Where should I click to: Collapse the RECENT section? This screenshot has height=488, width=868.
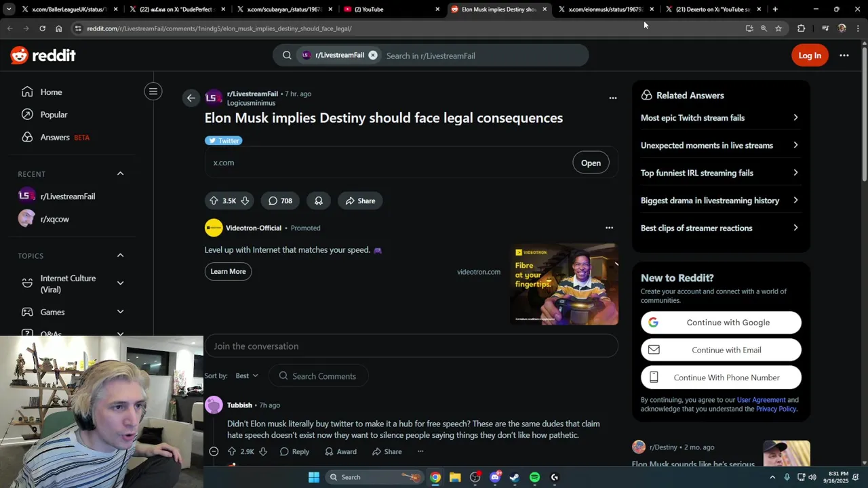point(120,174)
